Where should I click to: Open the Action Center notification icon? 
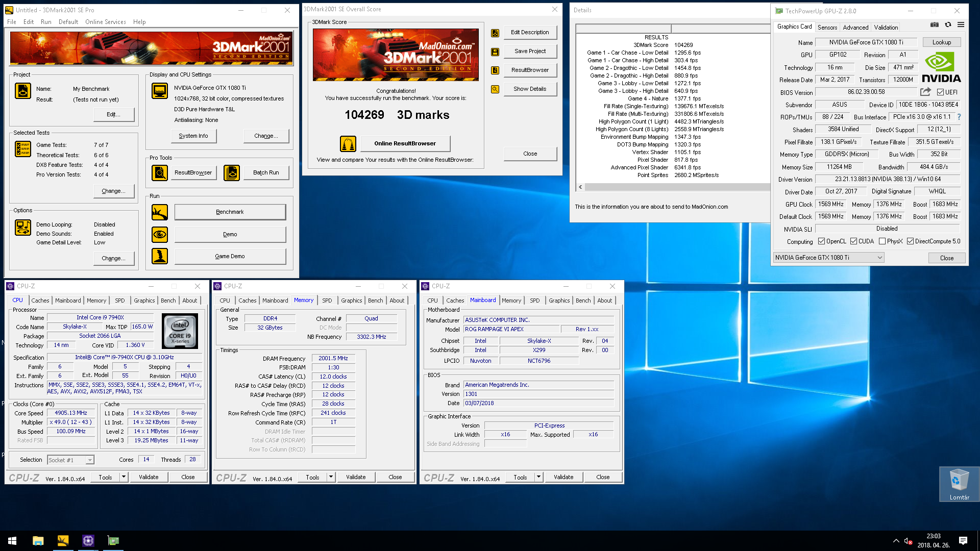coord(963,541)
